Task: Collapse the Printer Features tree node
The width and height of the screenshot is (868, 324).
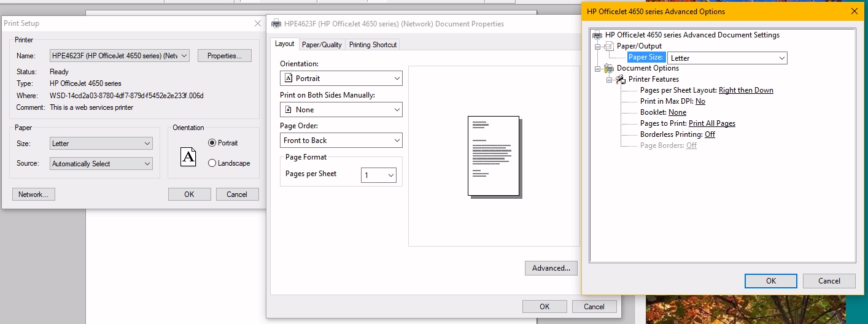Action: pos(609,79)
